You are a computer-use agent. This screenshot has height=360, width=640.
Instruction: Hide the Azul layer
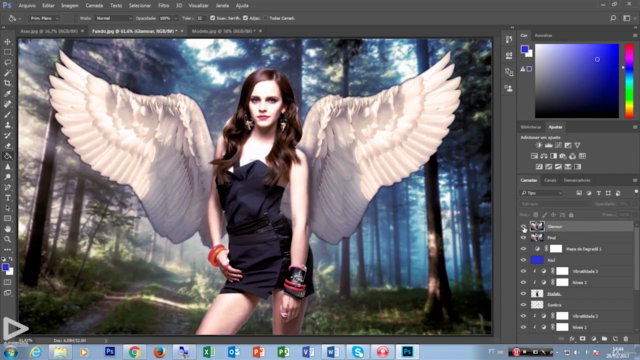point(523,260)
